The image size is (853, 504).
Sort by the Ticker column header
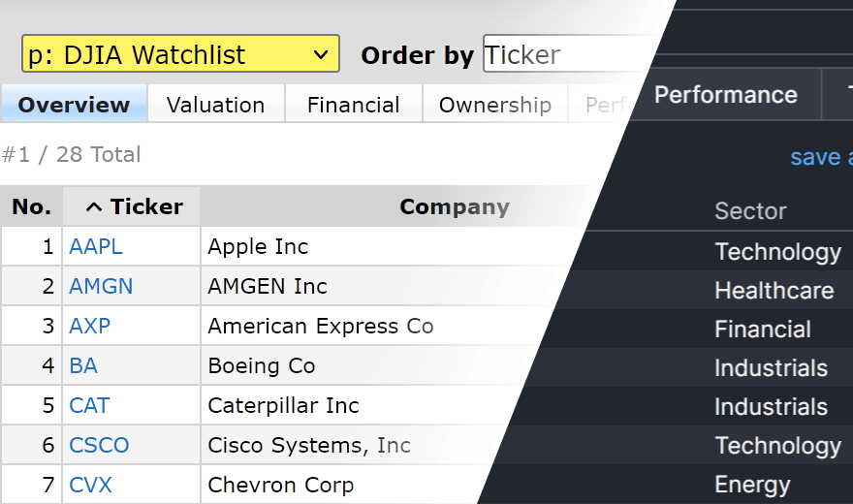pos(134,206)
